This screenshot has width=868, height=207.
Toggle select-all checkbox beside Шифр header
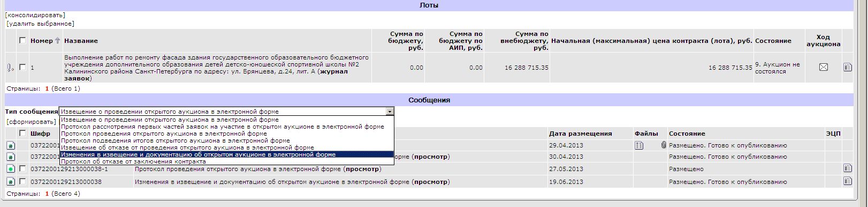click(x=22, y=133)
